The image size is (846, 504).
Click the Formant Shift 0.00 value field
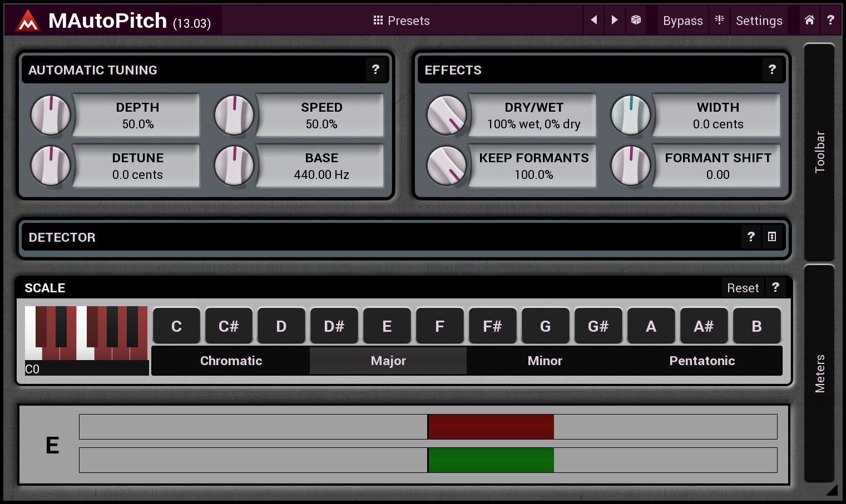(x=718, y=166)
